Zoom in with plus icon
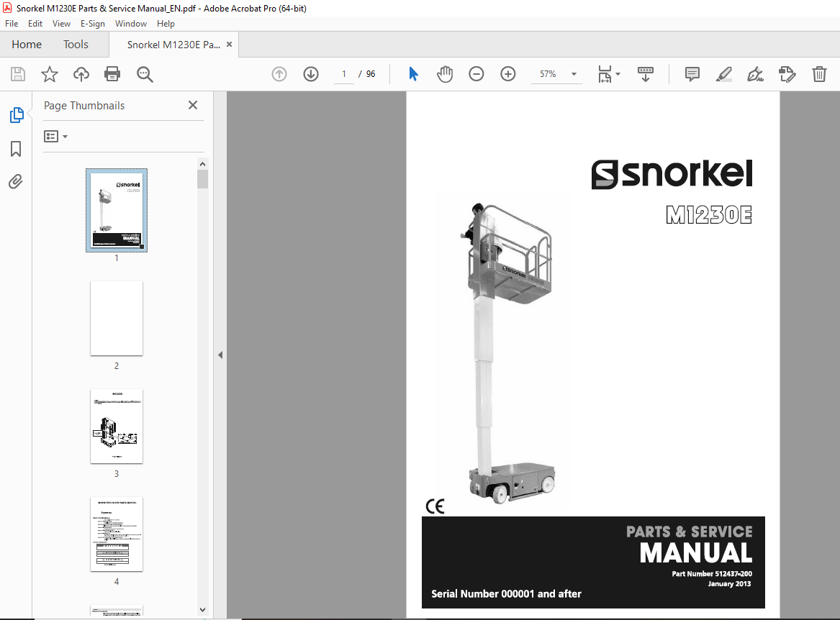840x620 pixels. tap(508, 74)
